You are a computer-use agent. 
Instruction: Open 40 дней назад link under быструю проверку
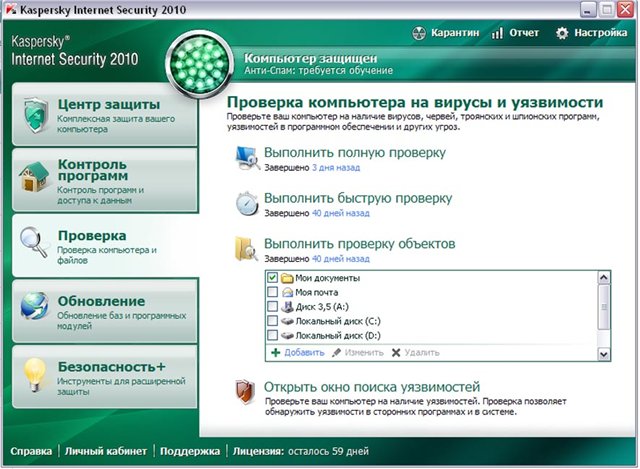pos(341,213)
